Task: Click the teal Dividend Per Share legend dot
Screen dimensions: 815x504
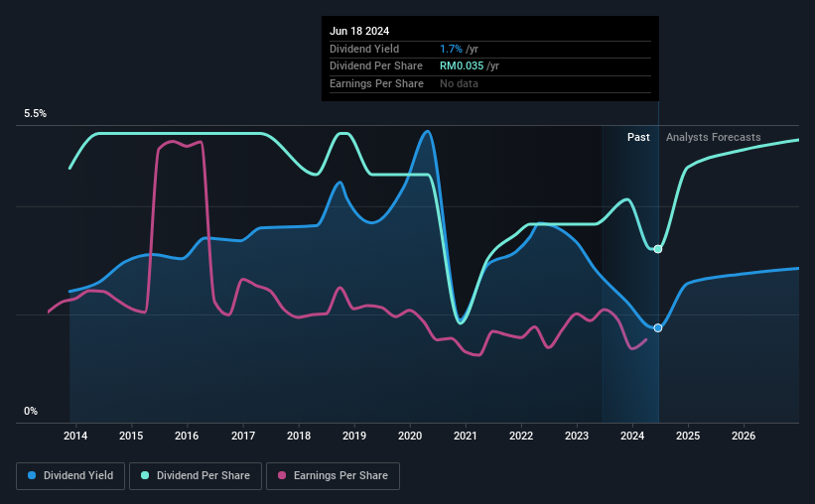Action: [145, 475]
